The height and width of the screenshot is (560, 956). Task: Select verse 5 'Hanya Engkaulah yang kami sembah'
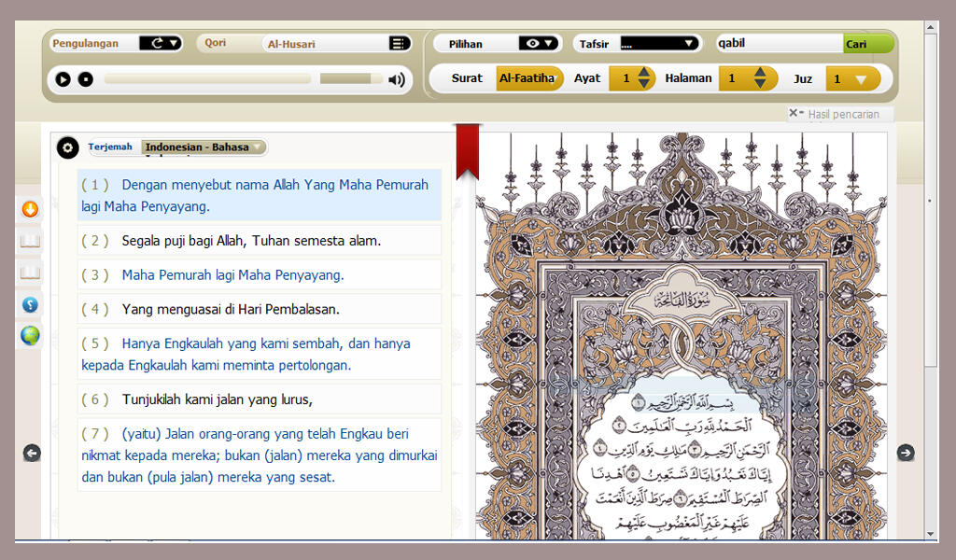[260, 354]
